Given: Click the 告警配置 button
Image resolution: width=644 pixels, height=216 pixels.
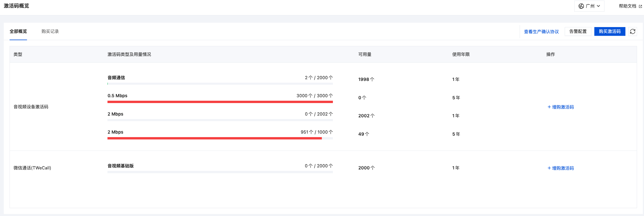Looking at the screenshot, I should tap(578, 31).
